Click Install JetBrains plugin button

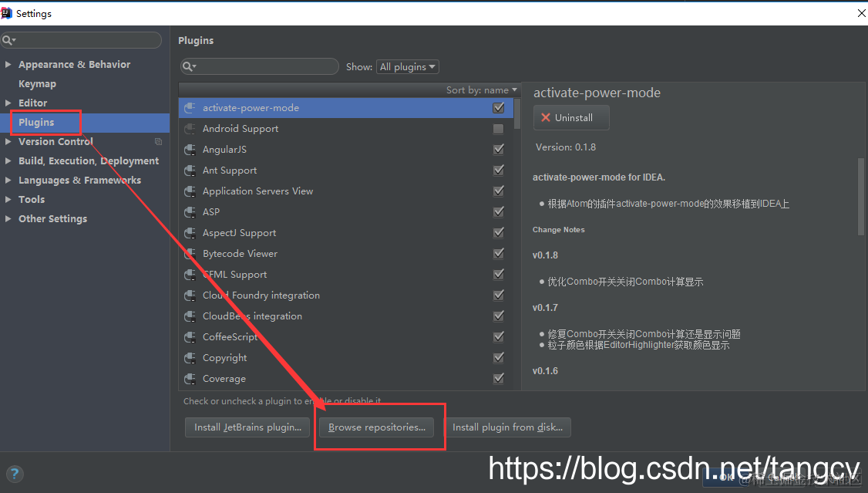[247, 427]
